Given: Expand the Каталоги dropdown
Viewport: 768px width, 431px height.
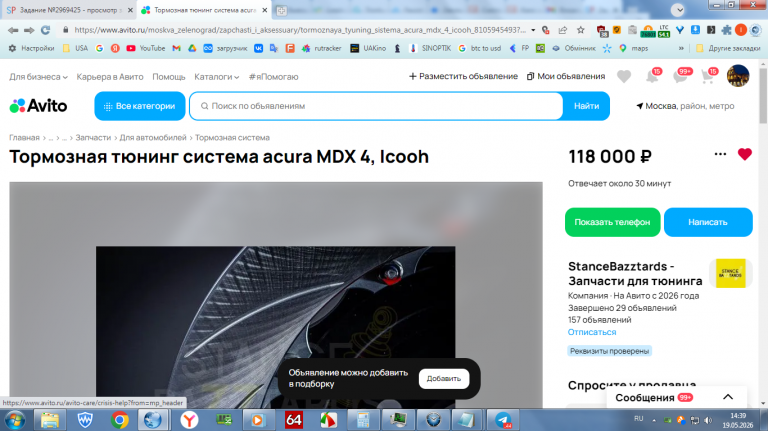Looking at the screenshot, I should pyautogui.click(x=216, y=77).
